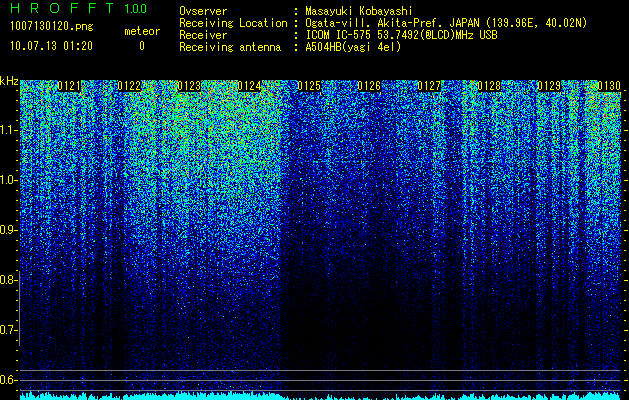Click the 1.0 frequency axis label

(x=8, y=180)
